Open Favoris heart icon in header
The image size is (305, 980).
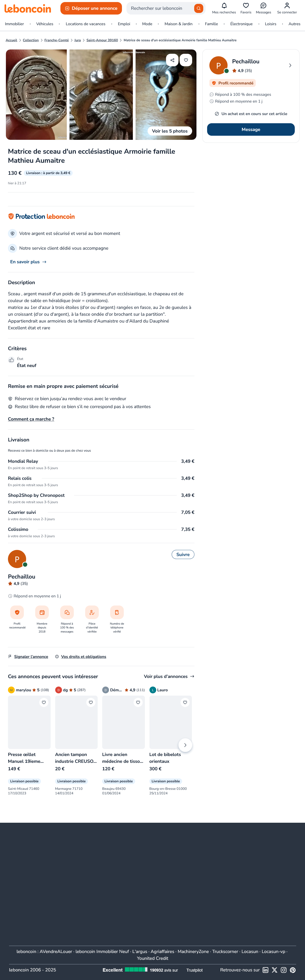(x=245, y=6)
